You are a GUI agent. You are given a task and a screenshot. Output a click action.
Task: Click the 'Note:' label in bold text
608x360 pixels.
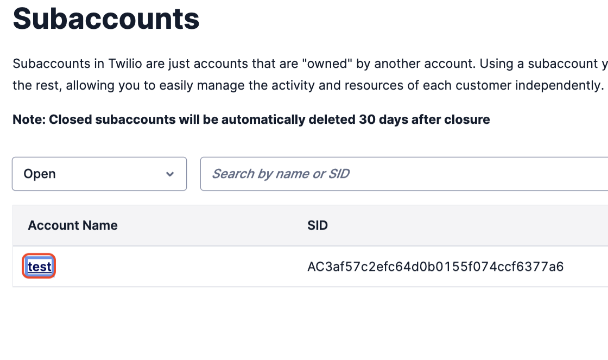tap(29, 119)
